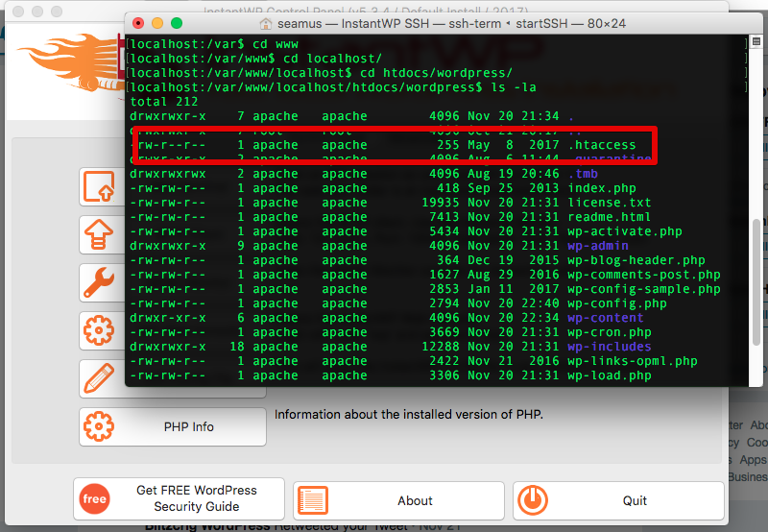Click the 'total 212' line in terminal
Screen dimensions: 768x532
click(163, 102)
